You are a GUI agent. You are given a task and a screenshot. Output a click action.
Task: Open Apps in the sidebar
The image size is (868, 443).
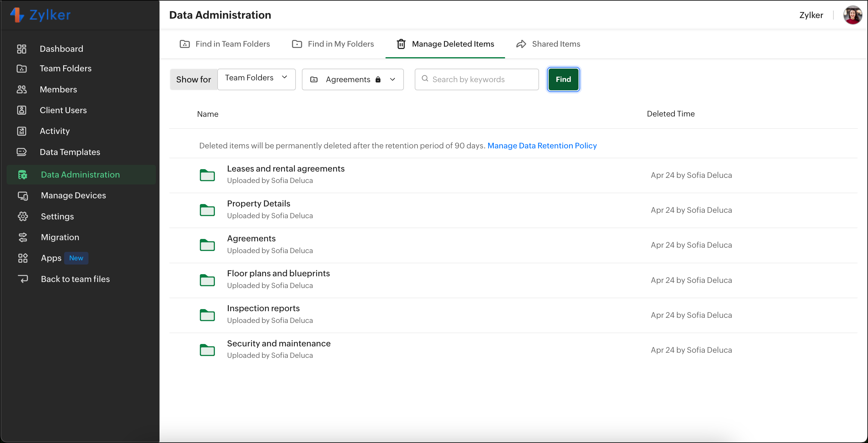tap(51, 259)
